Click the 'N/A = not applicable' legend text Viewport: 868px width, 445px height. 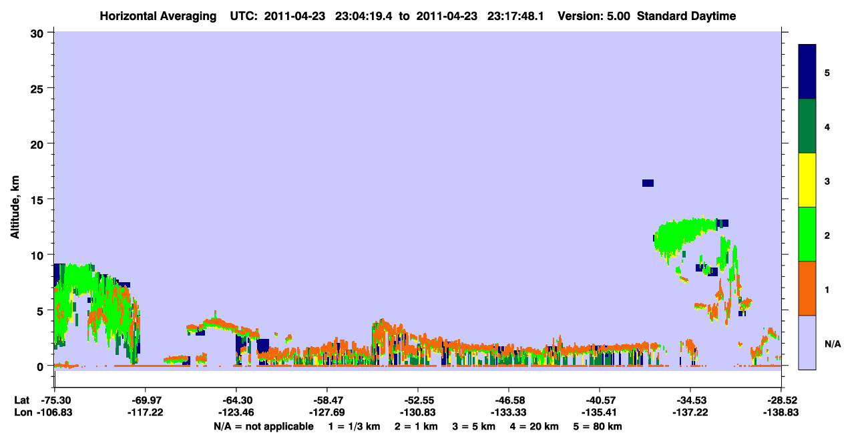pyautogui.click(x=264, y=426)
